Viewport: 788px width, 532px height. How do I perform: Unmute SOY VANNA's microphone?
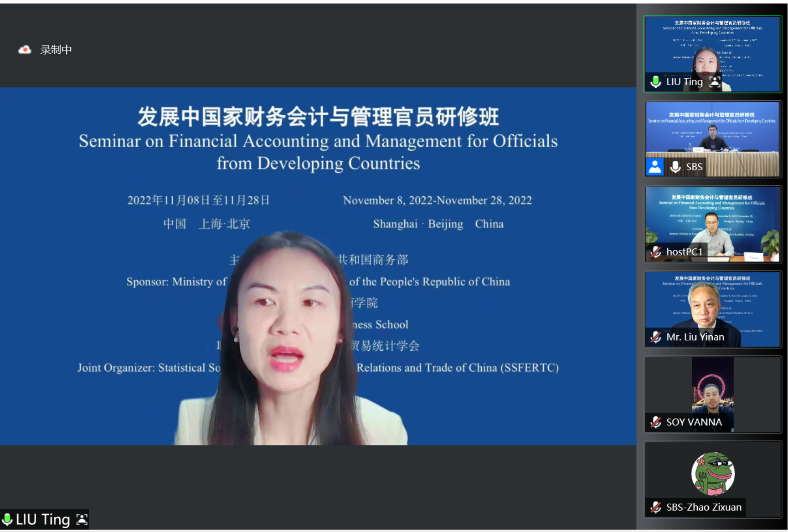tap(655, 422)
